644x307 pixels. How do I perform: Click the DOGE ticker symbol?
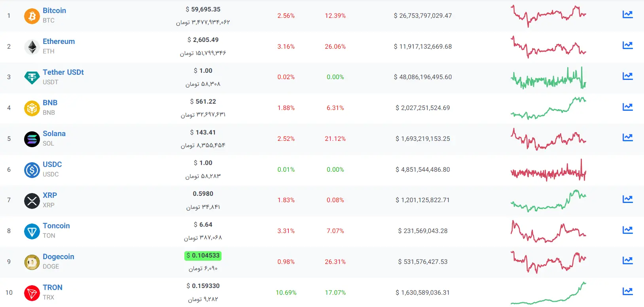pyautogui.click(x=51, y=267)
